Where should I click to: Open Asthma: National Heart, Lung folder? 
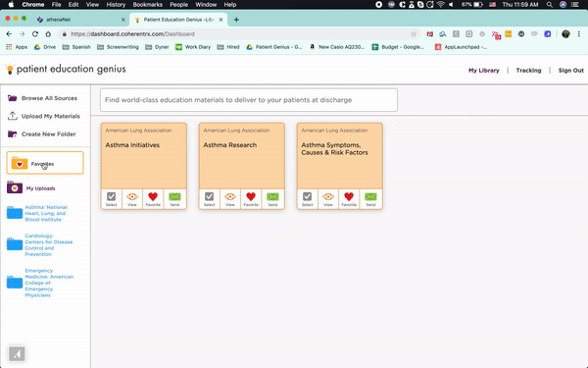pos(37,213)
